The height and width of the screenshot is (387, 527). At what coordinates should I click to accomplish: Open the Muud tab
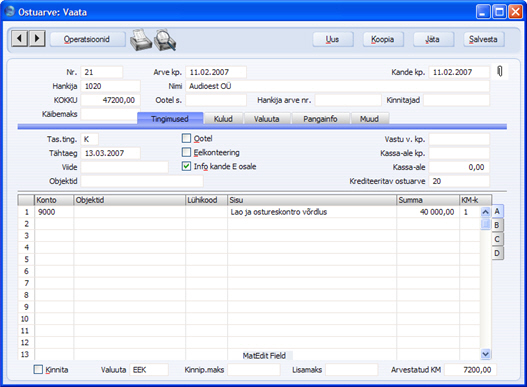click(370, 119)
